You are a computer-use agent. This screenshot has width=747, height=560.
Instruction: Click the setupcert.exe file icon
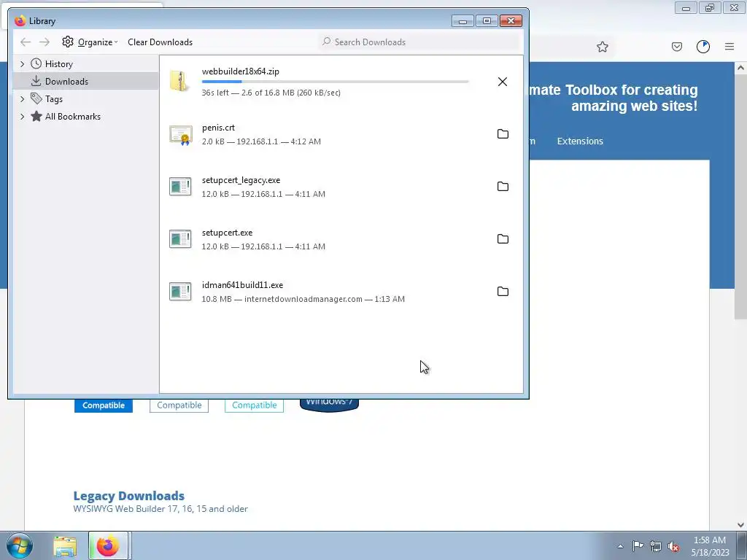click(180, 238)
